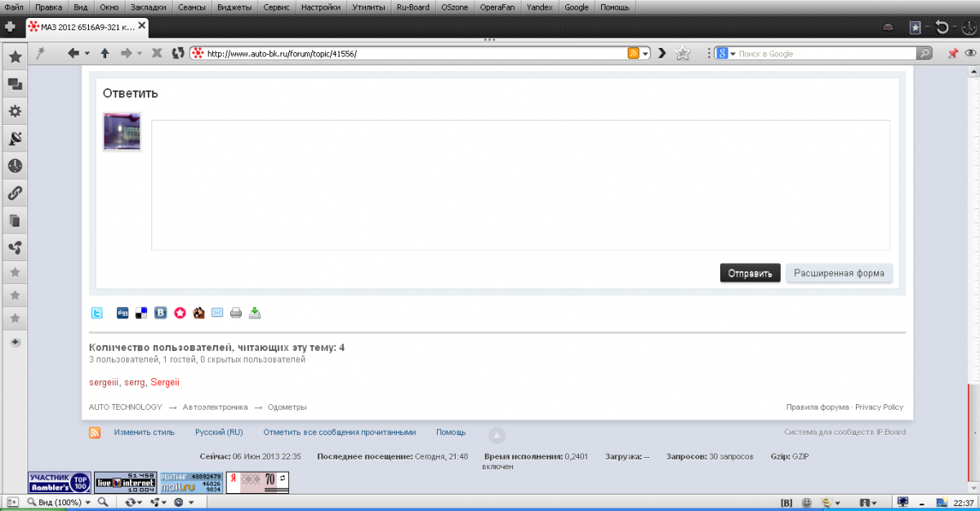Screen dimensions: 980x511
Task: Open the forward history dropdown arrow
Action: click(140, 54)
